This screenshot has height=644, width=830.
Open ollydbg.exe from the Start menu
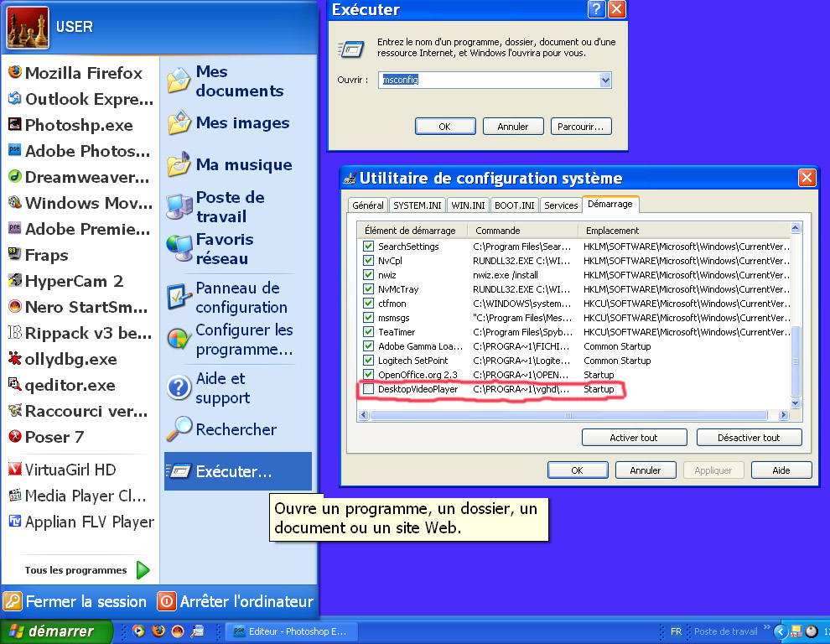[x=63, y=359]
